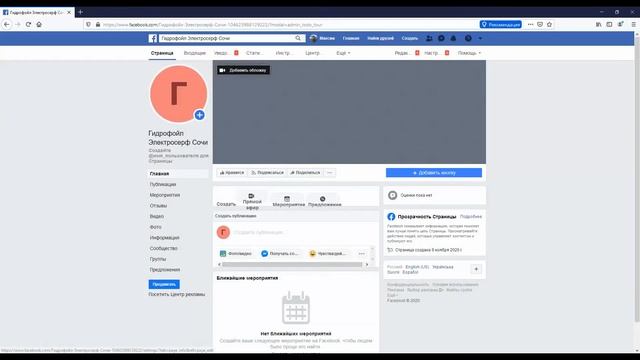The image size is (640, 360).
Task: Expand the Помощь dropdown
Action: click(469, 53)
